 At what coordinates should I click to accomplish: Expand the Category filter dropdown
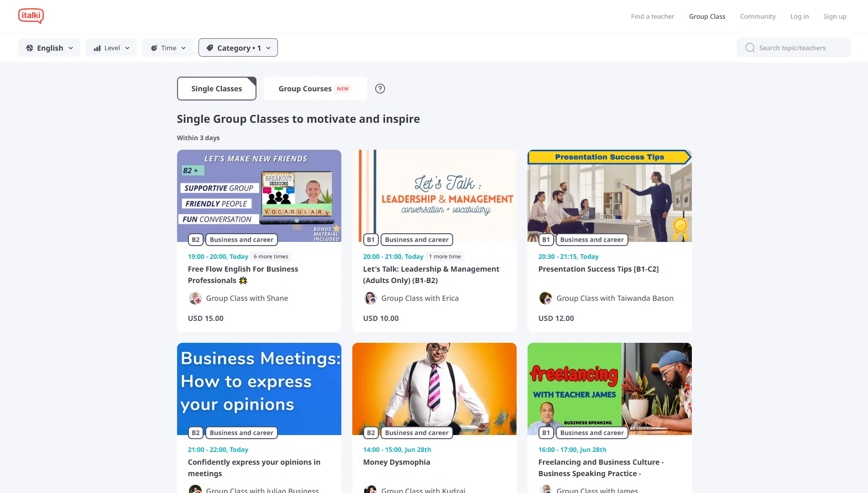point(238,47)
